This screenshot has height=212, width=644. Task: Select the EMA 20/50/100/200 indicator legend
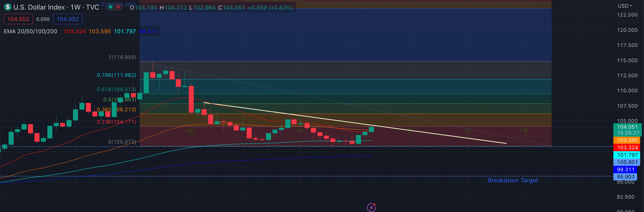coord(30,32)
